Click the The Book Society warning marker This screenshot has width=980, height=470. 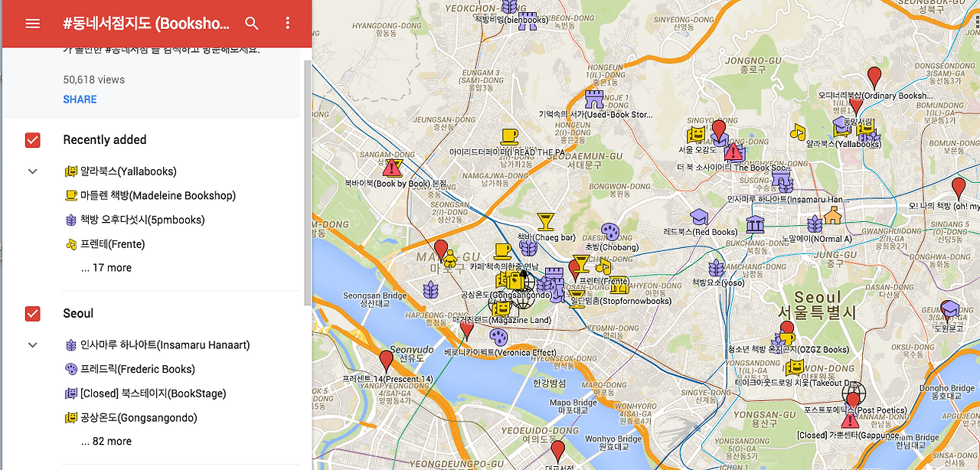tap(733, 152)
